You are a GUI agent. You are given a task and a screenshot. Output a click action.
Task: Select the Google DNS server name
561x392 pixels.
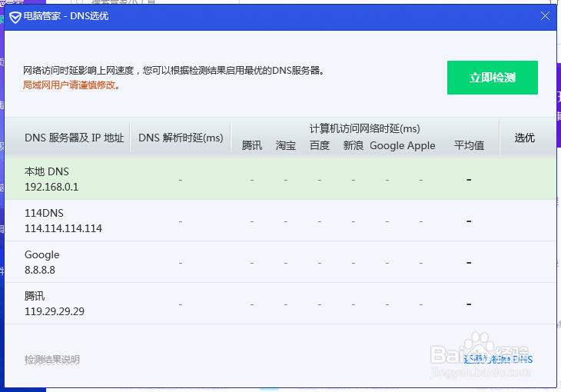pos(41,255)
